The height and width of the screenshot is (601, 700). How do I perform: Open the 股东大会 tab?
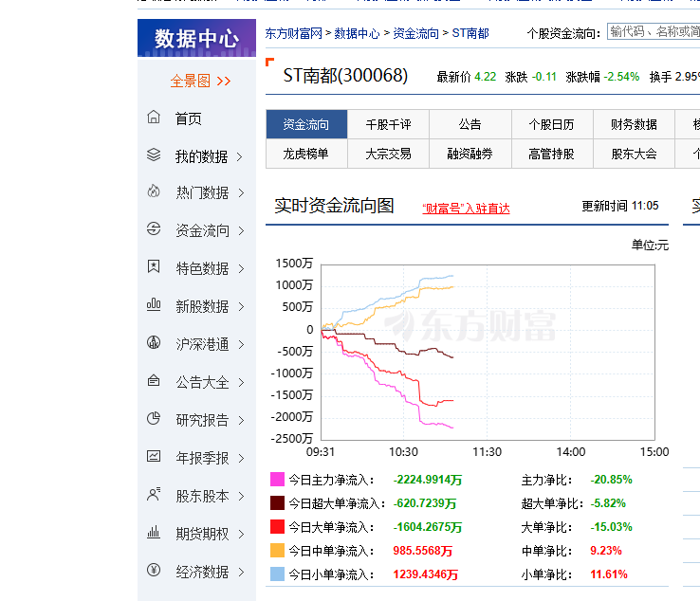(634, 154)
